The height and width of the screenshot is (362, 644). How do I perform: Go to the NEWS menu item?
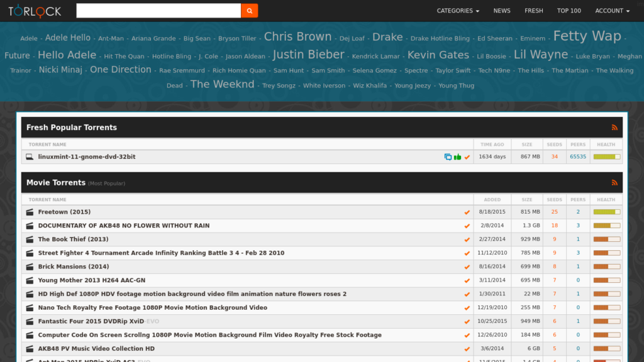pos(502,11)
